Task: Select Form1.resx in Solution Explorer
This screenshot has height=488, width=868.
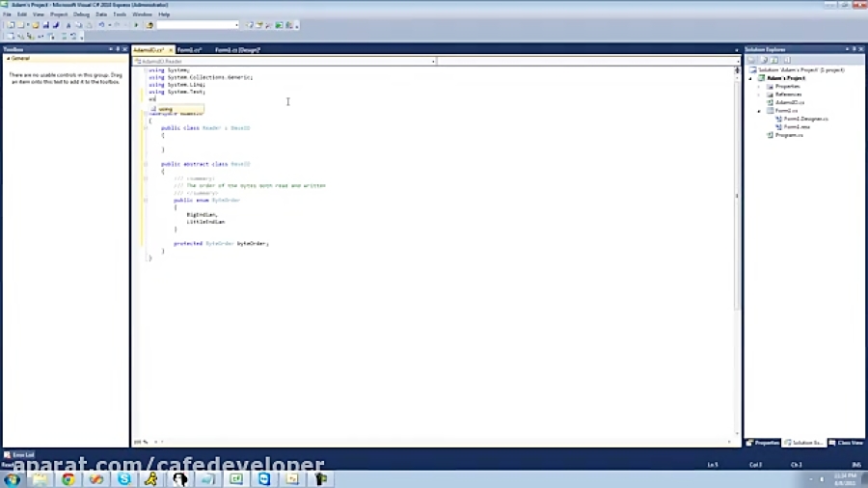Action: [797, 126]
